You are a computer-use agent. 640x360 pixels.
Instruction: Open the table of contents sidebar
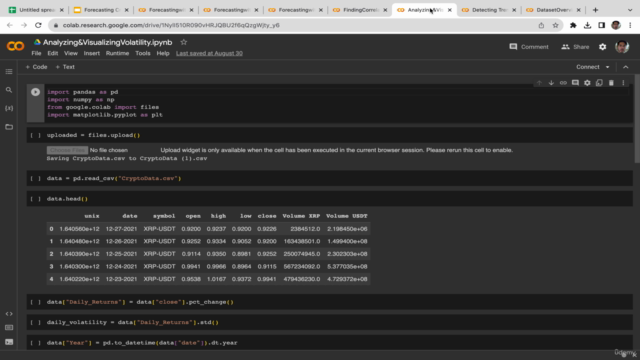tap(9, 71)
